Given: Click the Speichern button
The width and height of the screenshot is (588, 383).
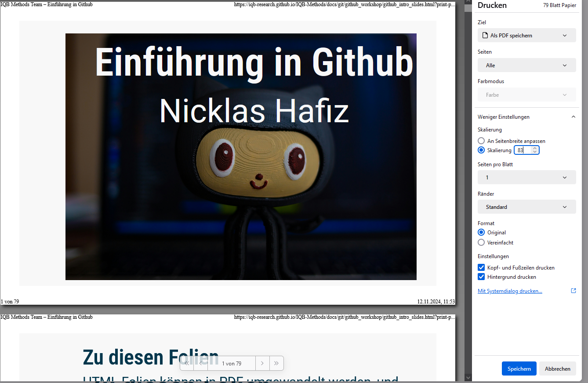Looking at the screenshot, I should point(519,369).
